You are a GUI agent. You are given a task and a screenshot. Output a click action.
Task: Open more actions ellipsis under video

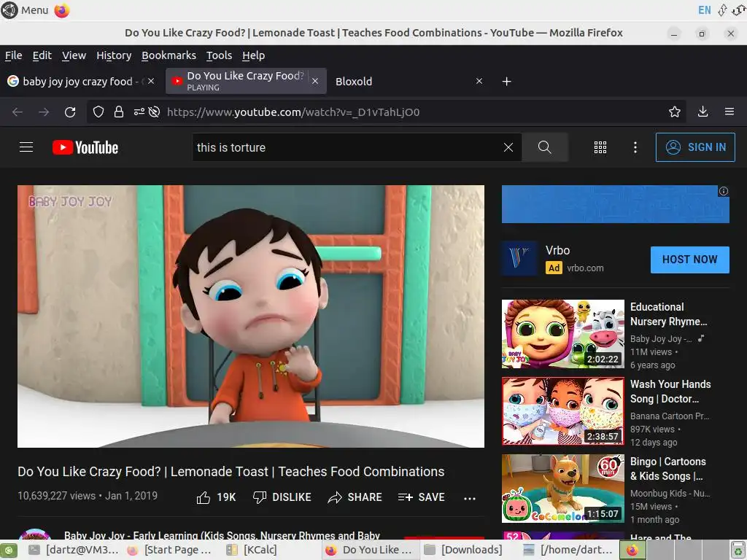point(470,498)
